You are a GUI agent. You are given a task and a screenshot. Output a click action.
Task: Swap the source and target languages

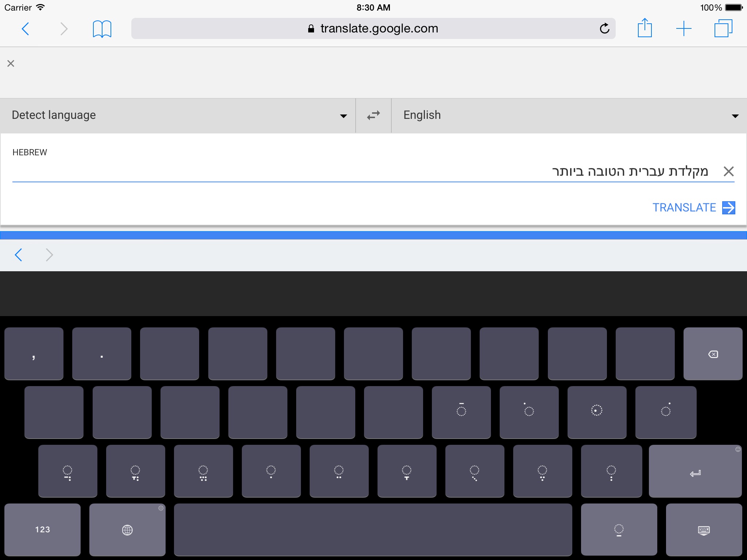[373, 115]
